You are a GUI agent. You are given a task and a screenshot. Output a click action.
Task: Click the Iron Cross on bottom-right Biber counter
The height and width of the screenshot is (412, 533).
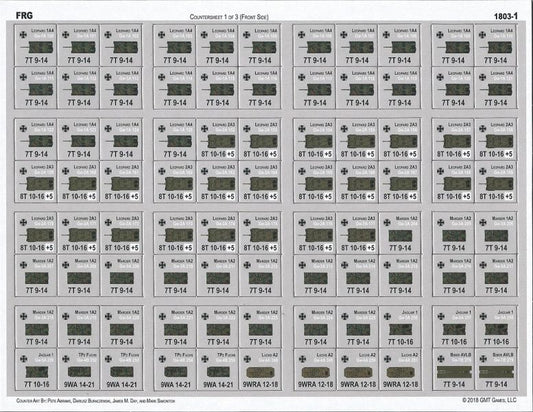pos(483,359)
